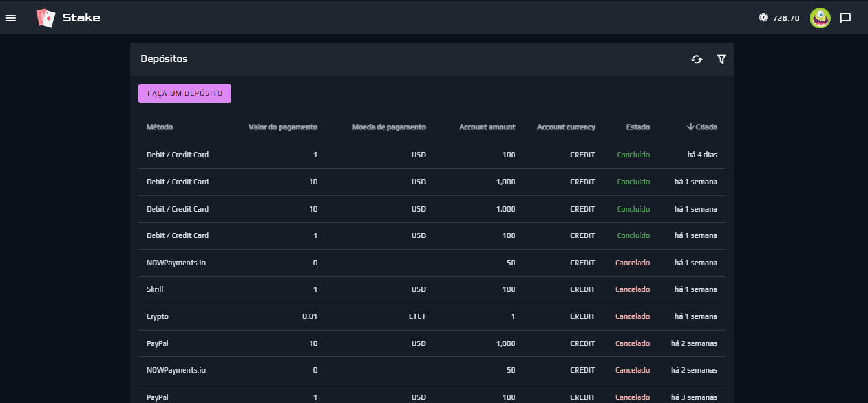Click the credit balance coin icon
The image size is (868, 403).
pos(763,18)
